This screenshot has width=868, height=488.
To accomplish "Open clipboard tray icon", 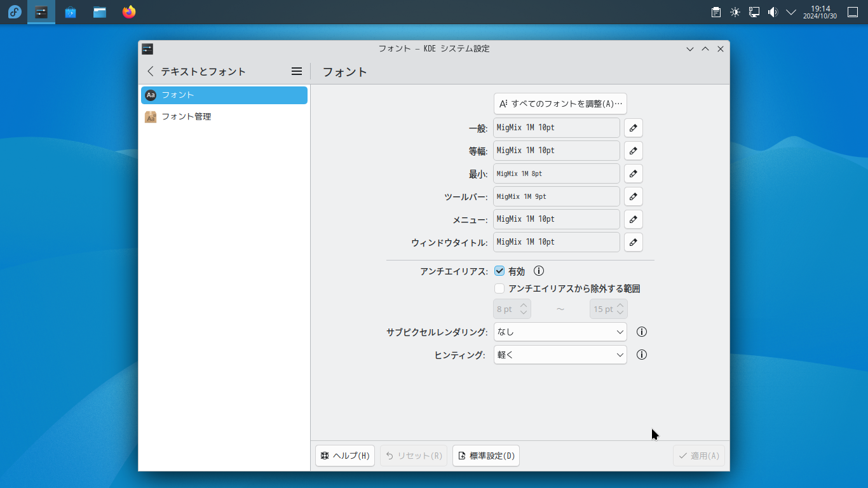I will [716, 12].
